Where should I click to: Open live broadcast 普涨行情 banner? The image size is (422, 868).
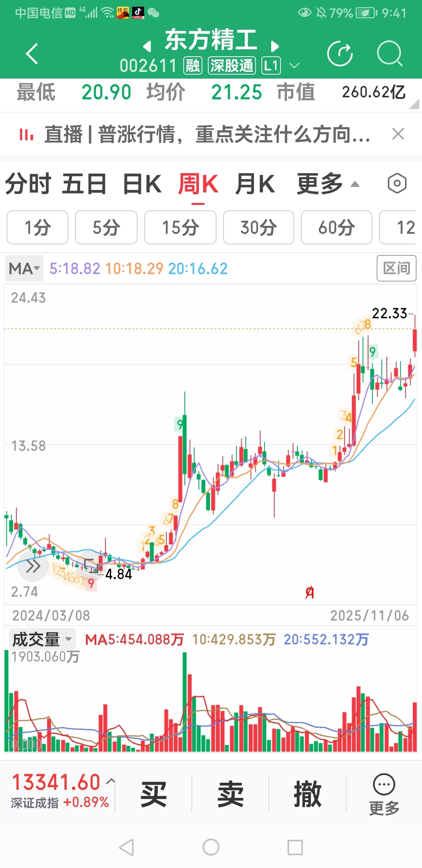(207, 135)
